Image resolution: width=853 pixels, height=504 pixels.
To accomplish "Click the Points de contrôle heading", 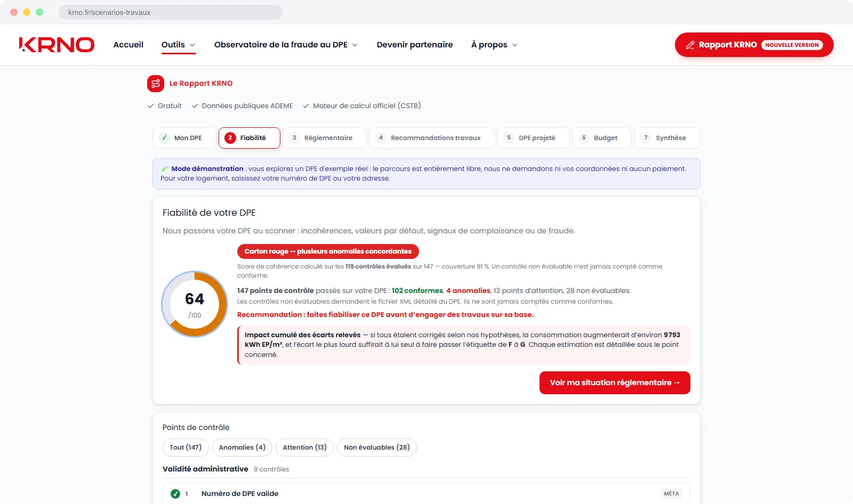I will tap(196, 428).
